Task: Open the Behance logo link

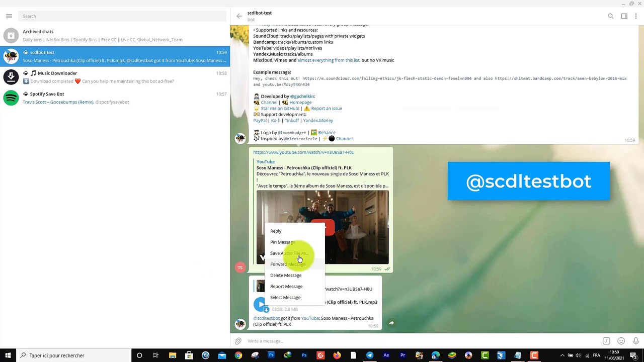Action: tap(327, 133)
